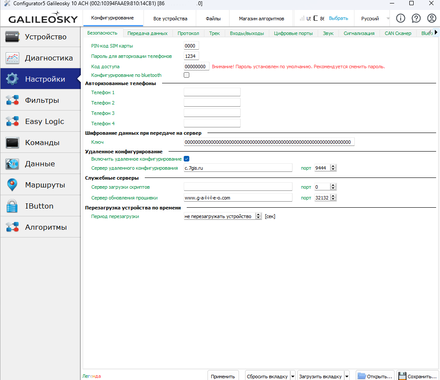This screenshot has height=380, width=440.
Task: Click the PIN код SIM карты field
Action: pos(191,46)
